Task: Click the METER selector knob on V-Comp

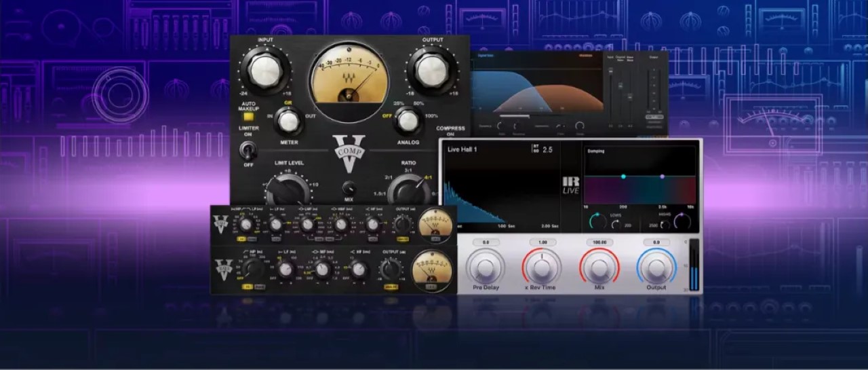Action: tap(289, 121)
